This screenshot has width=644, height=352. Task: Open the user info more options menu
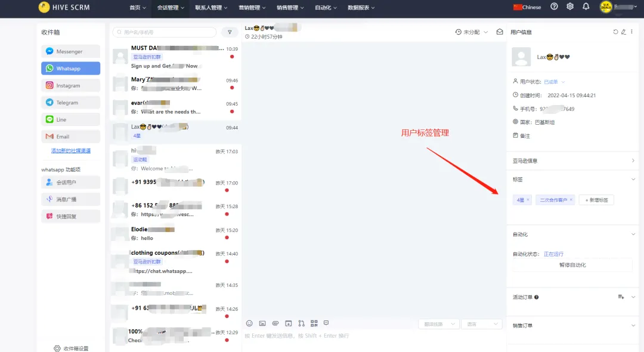pos(631,32)
